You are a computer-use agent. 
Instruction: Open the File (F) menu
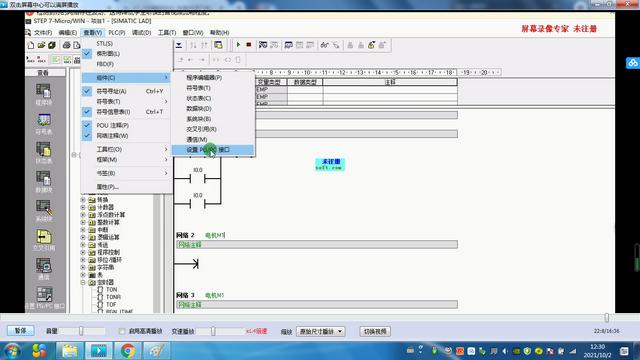42,32
